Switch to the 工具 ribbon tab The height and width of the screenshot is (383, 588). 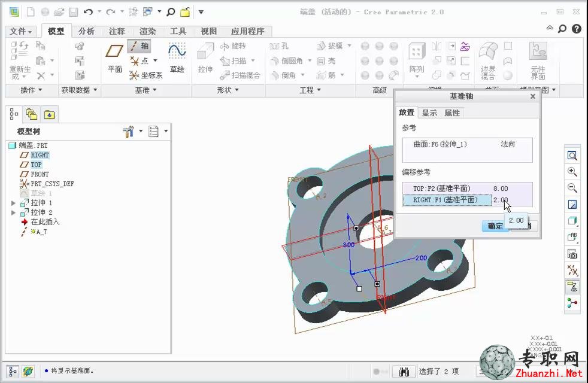click(178, 31)
